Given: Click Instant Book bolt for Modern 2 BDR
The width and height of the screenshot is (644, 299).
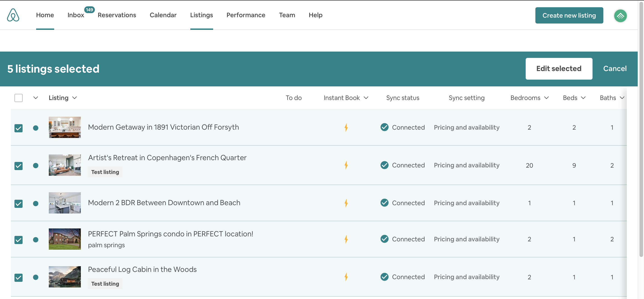Looking at the screenshot, I should click(x=346, y=203).
